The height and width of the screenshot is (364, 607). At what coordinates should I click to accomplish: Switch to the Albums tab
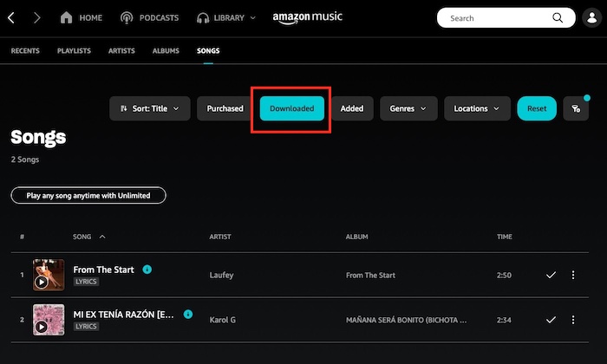[166, 51]
